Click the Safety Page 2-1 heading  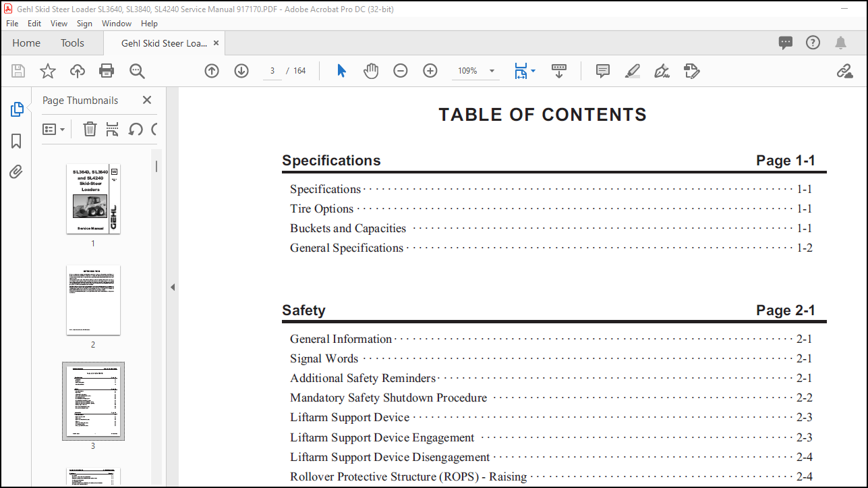(554, 310)
